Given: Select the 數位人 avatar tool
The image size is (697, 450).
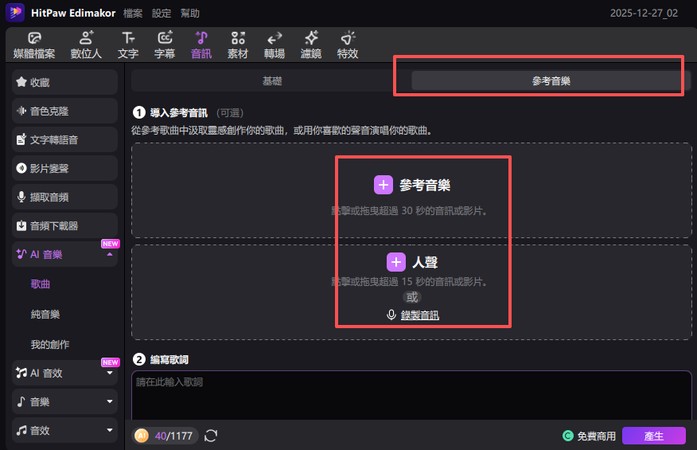Looking at the screenshot, I should click(84, 45).
